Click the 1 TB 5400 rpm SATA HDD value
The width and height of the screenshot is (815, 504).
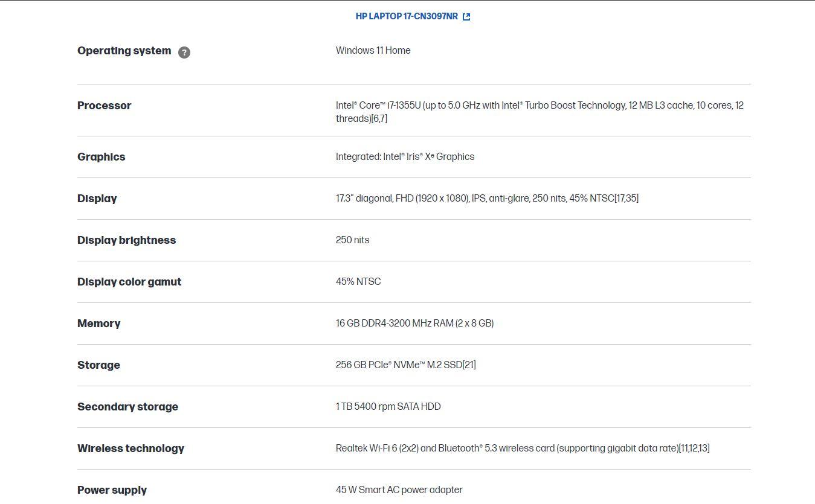[x=388, y=407]
